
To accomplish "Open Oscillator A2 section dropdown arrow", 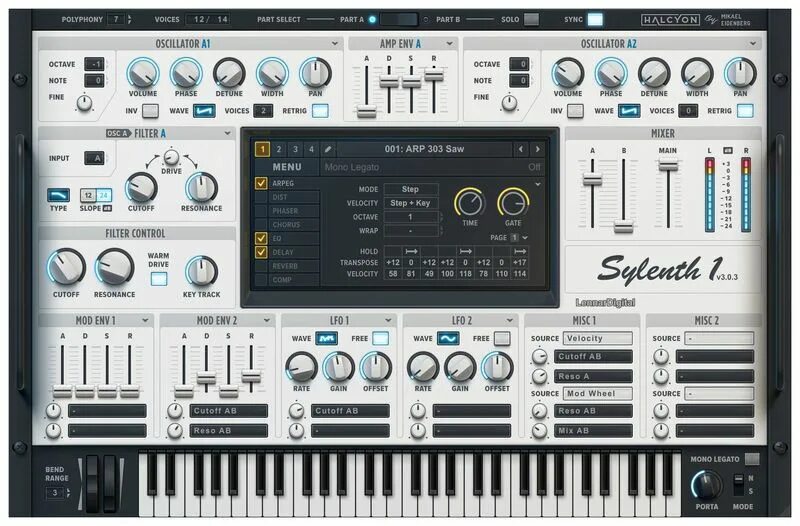I will click(753, 44).
